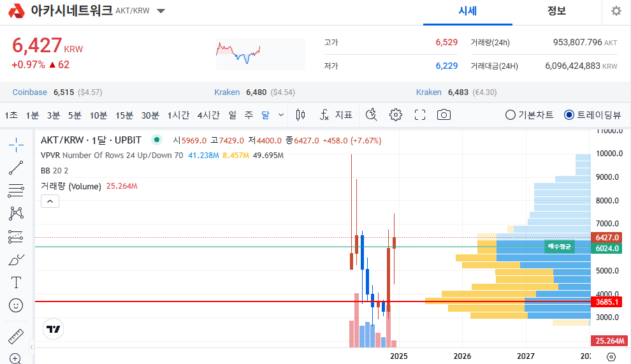The height and width of the screenshot is (364, 631).
Task: Click the 거래대금(24H) value 6,096,424,883
Action: (x=572, y=66)
